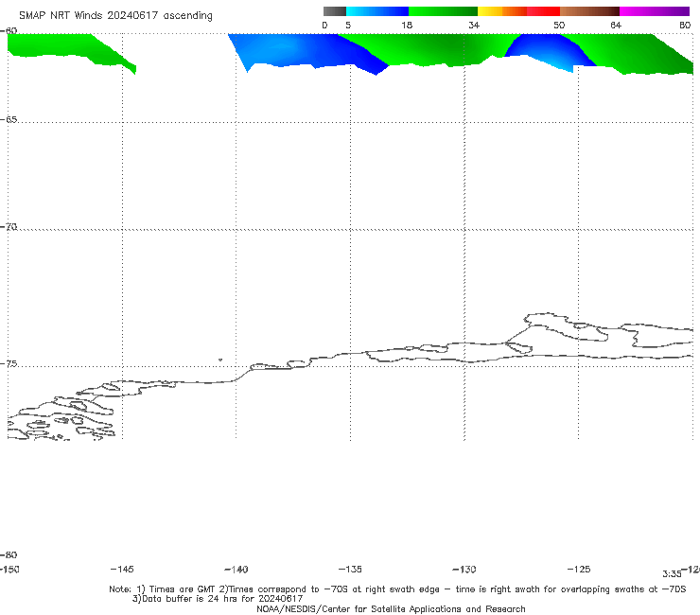This screenshot has width=700, height=615.
Task: Click the color bar label '64'
Action: pos(616,26)
